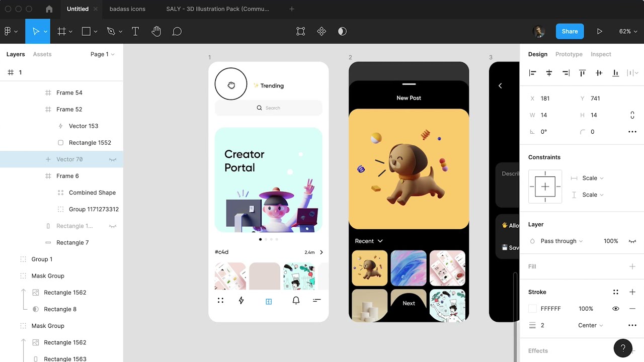Click the Create component icon
Viewport: 644px width, 362px height.
point(321,31)
